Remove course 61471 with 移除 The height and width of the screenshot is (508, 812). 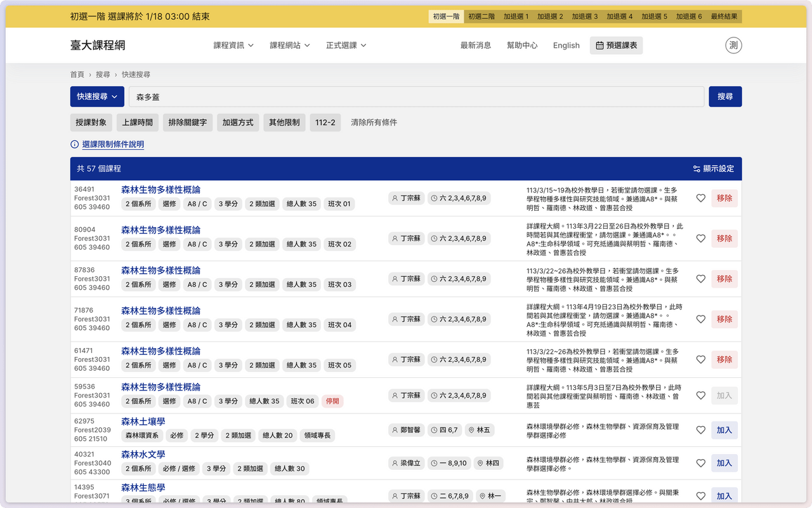click(724, 359)
